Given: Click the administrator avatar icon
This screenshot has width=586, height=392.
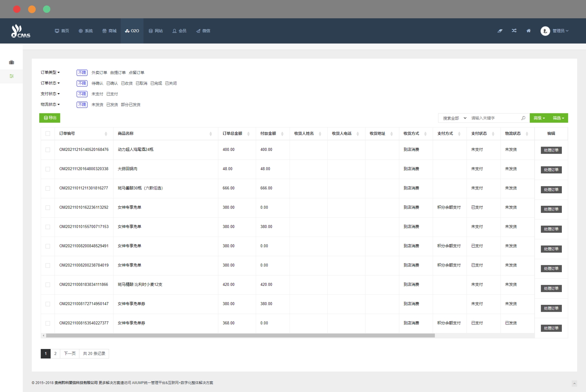Looking at the screenshot, I should point(545,31).
